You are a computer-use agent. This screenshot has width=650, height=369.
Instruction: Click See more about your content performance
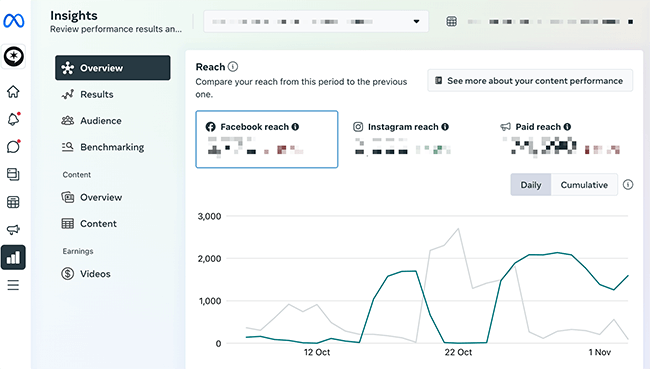coord(530,80)
